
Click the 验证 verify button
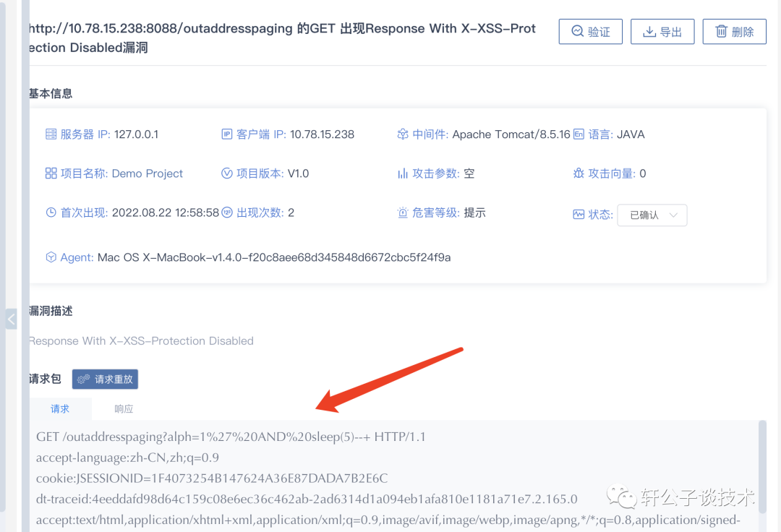[x=590, y=32]
